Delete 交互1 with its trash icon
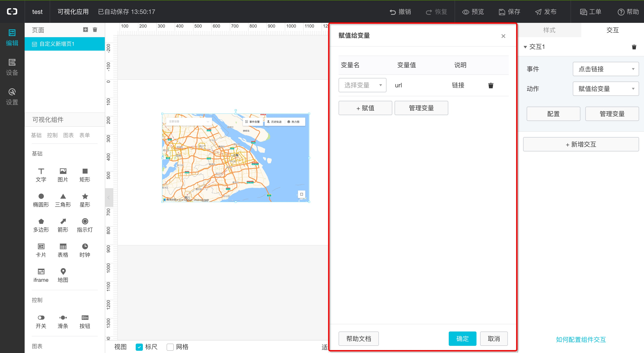 634,47
